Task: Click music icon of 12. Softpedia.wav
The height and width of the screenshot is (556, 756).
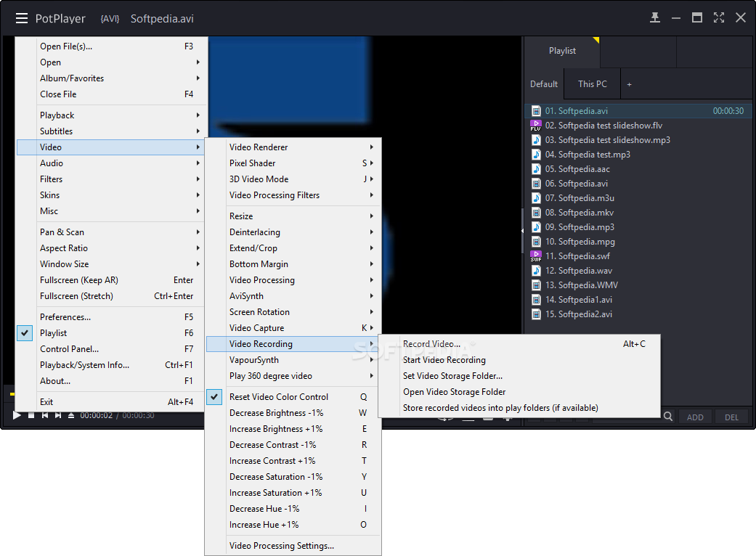Action: (536, 270)
